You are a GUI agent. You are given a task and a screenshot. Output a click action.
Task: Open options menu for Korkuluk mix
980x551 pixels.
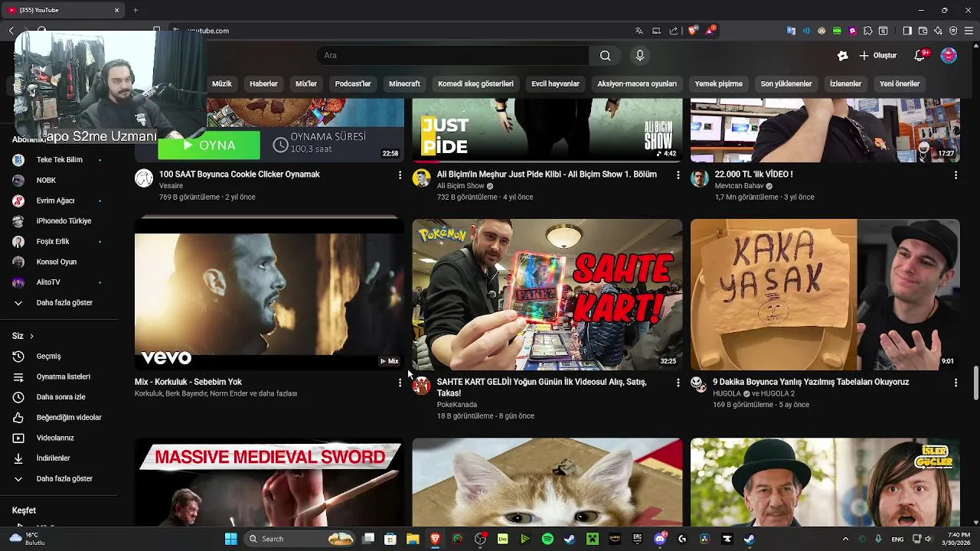pos(400,383)
